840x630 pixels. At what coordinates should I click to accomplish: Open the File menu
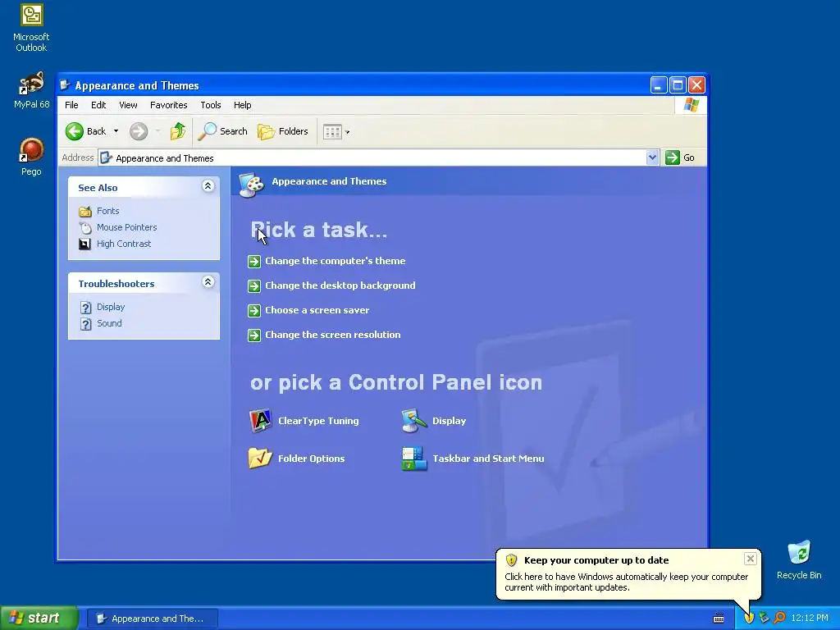[71, 105]
